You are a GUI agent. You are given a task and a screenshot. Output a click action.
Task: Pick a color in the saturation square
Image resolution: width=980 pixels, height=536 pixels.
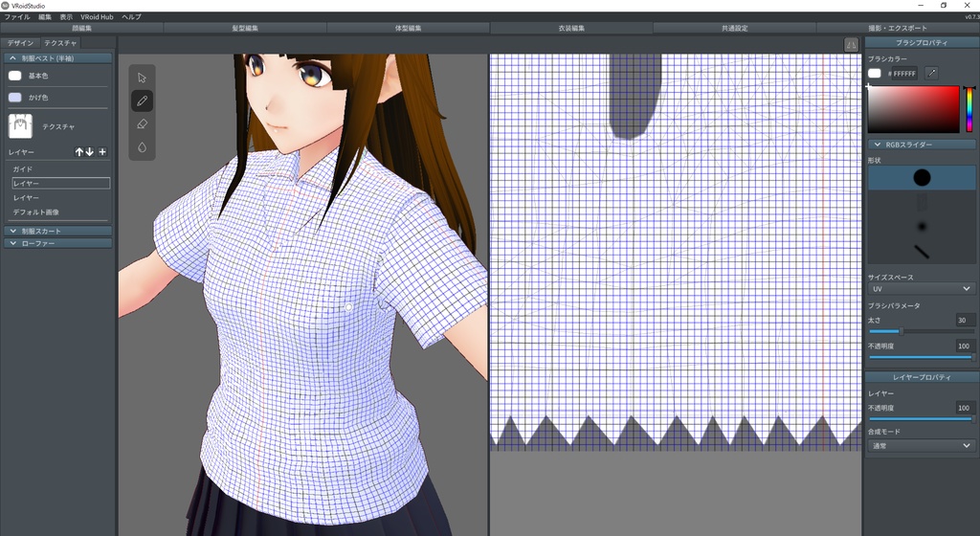tap(913, 109)
